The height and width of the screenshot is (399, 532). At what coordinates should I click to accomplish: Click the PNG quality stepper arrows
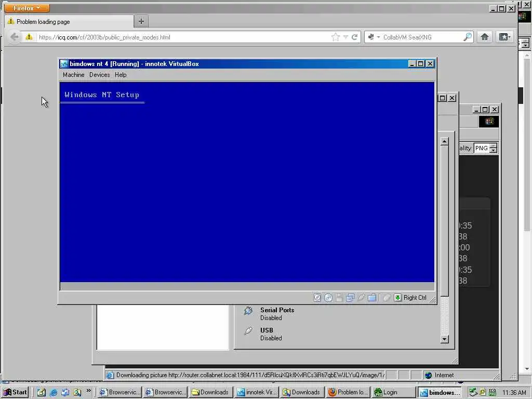point(494,148)
